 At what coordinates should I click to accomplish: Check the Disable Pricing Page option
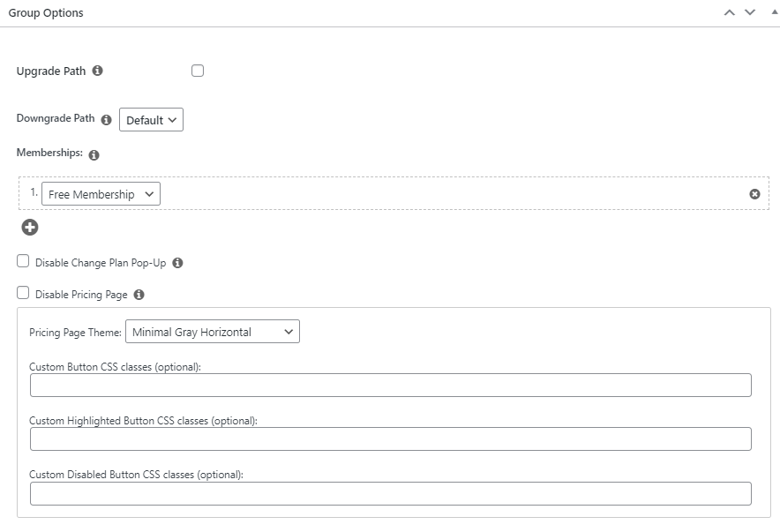pyautogui.click(x=23, y=294)
